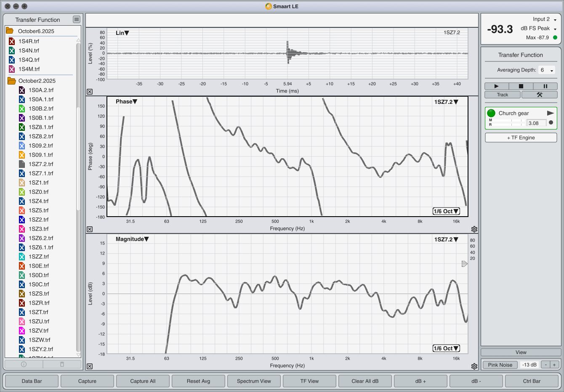Switch to TF View
Screen dimensions: 564x392
(309, 381)
